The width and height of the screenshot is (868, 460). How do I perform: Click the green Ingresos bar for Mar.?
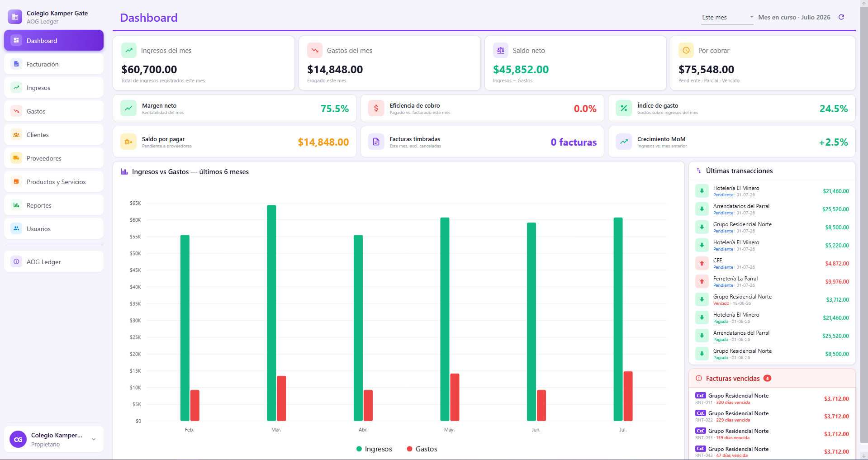tap(271, 313)
